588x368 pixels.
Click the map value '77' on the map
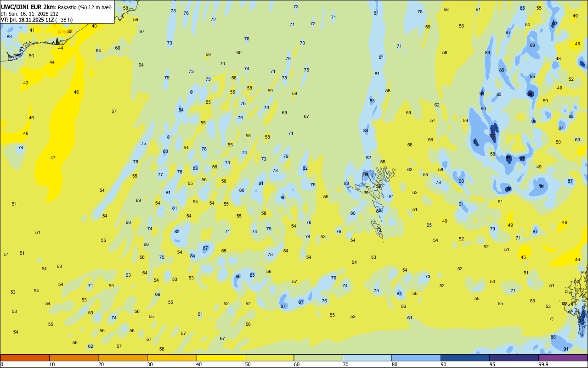pos(160,175)
